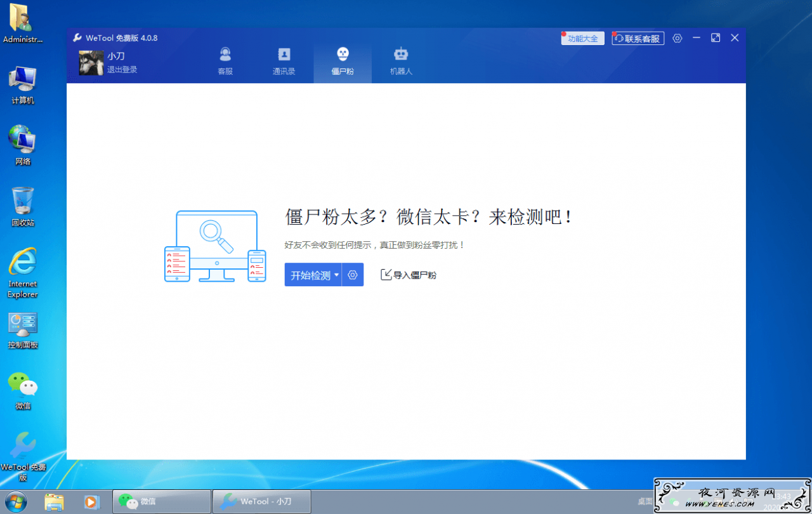Open the file explorer taskbar icon
Viewport: 812px width, 514px height.
54,501
